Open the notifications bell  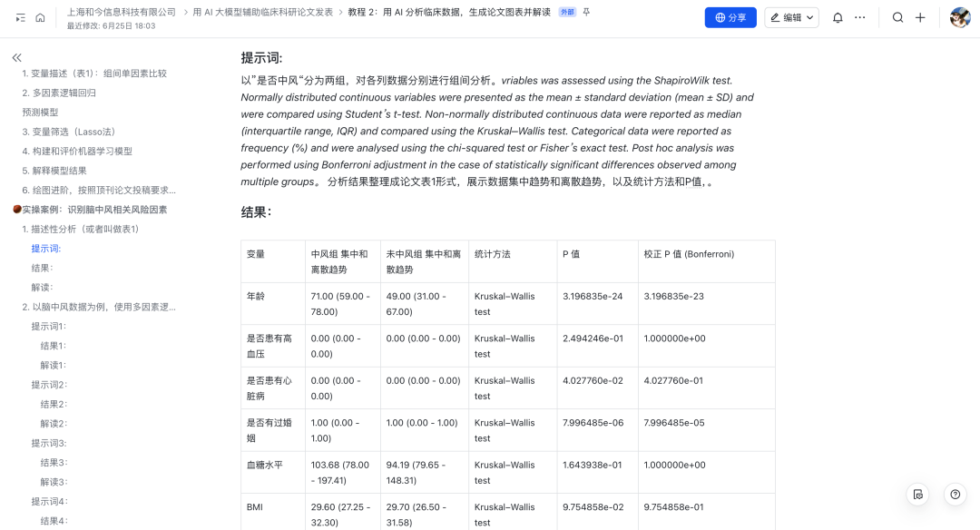tap(838, 17)
